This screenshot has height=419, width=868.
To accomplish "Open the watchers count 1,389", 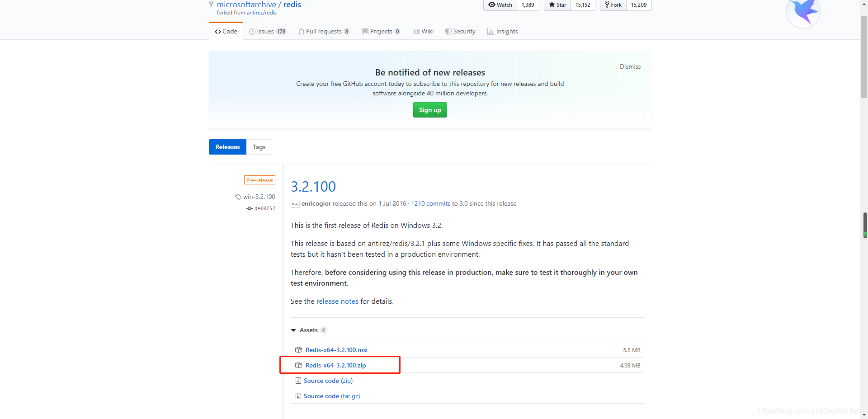I will pyautogui.click(x=528, y=5).
